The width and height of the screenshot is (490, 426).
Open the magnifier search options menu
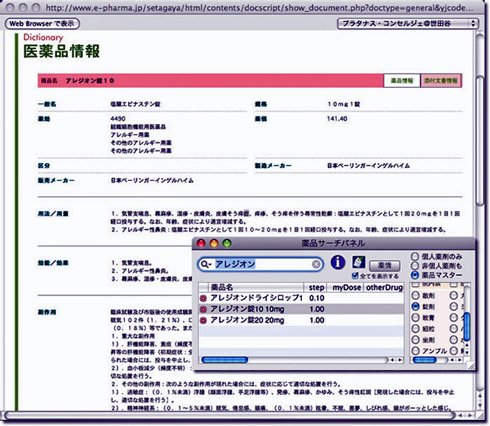(206, 264)
